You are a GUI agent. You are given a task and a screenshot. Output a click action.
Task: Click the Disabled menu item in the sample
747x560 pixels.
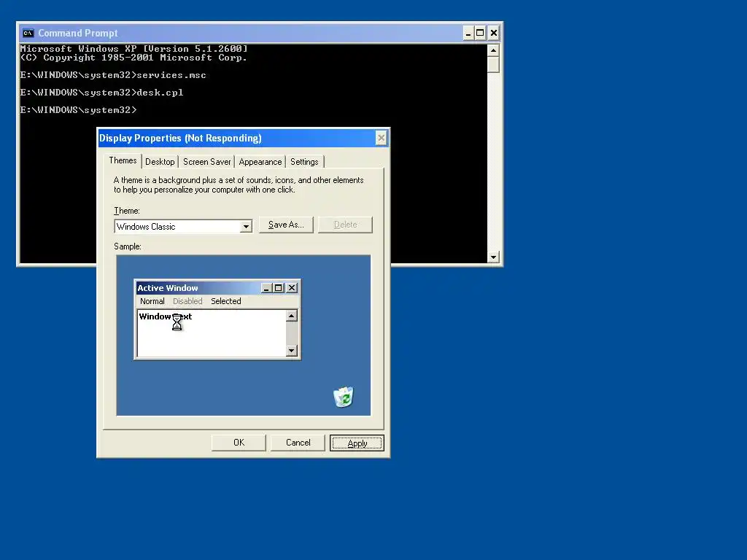187,301
